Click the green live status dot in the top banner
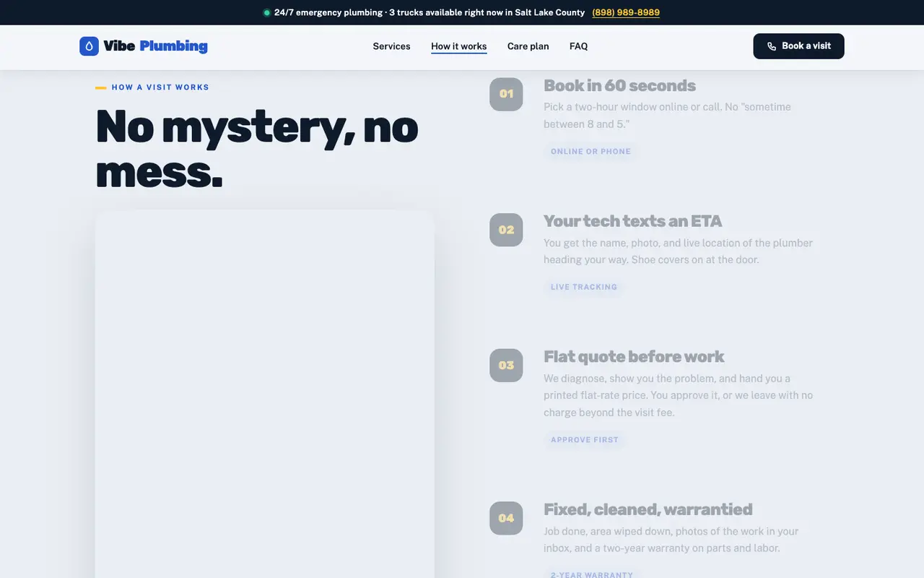Image resolution: width=924 pixels, height=578 pixels. pyautogui.click(x=266, y=12)
